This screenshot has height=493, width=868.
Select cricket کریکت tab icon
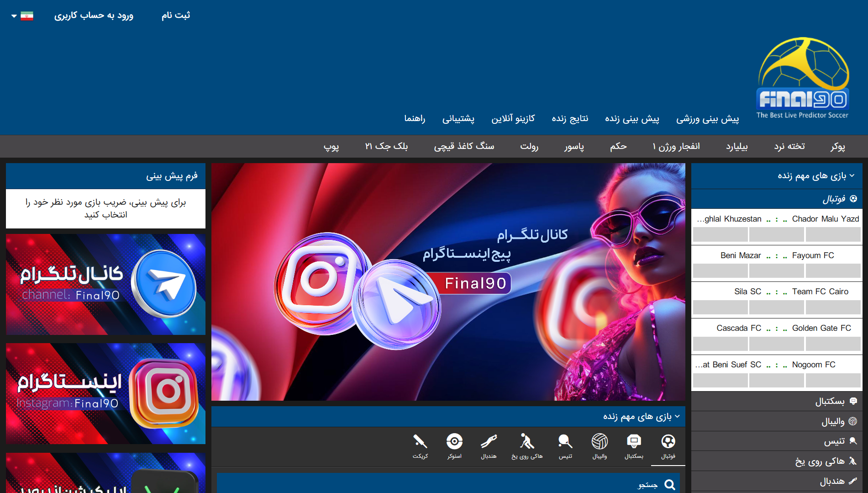(x=420, y=446)
